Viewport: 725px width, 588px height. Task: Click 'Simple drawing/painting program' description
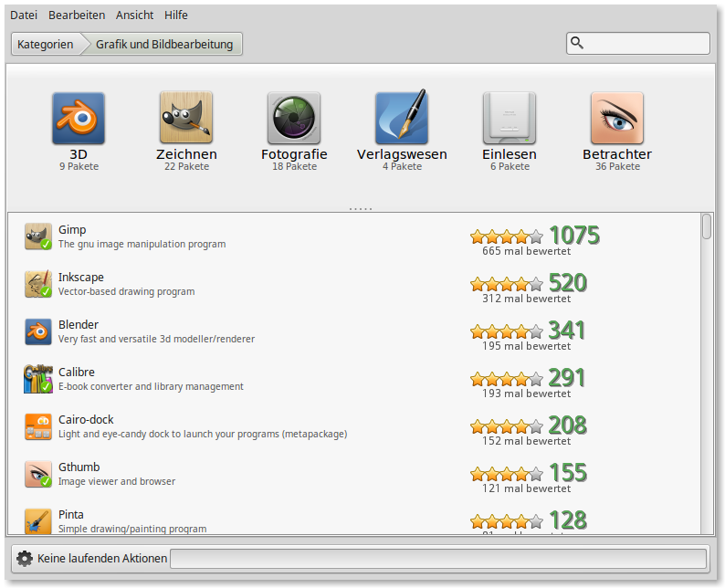132,529
